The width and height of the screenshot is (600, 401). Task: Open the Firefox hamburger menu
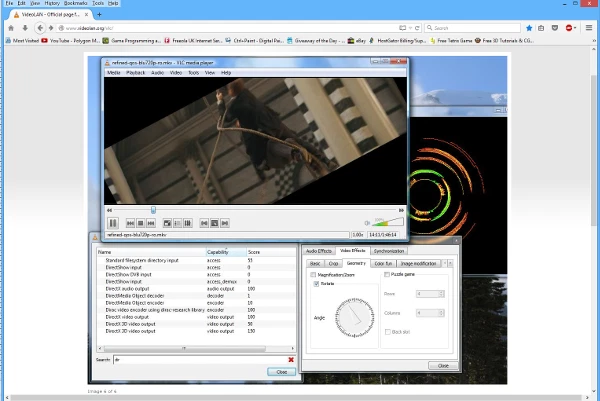point(589,28)
